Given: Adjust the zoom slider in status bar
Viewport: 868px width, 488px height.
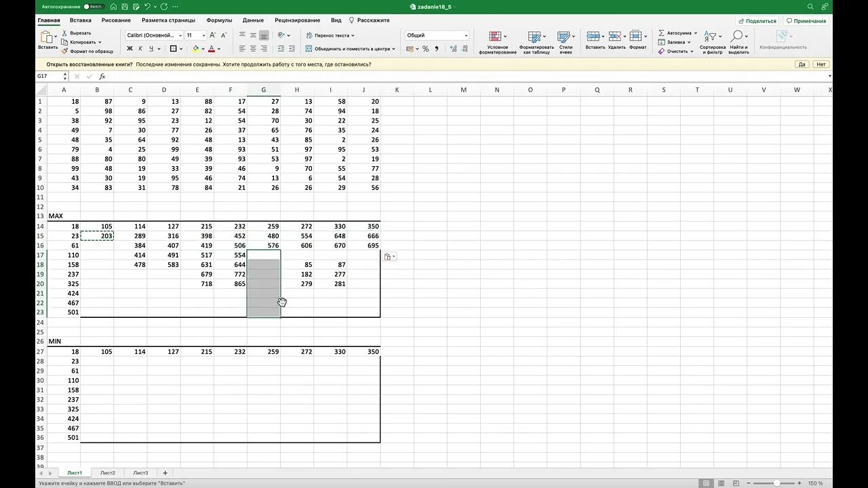Looking at the screenshot, I should click(776, 483).
